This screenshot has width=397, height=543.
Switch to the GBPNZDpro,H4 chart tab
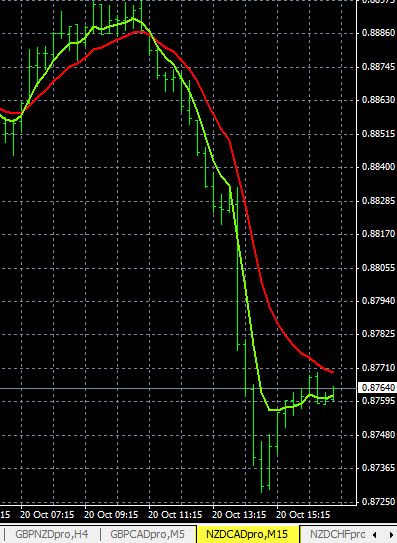click(x=51, y=534)
